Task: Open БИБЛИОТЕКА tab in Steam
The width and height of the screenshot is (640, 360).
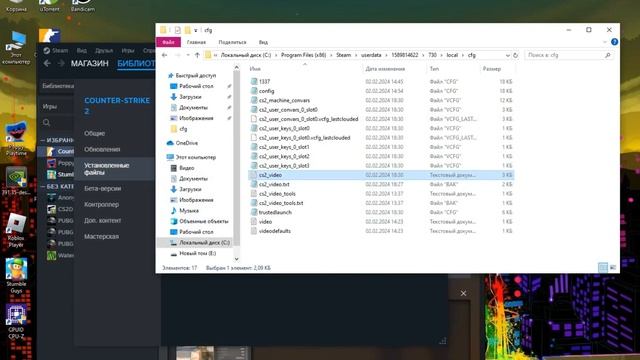Action: pyautogui.click(x=136, y=64)
